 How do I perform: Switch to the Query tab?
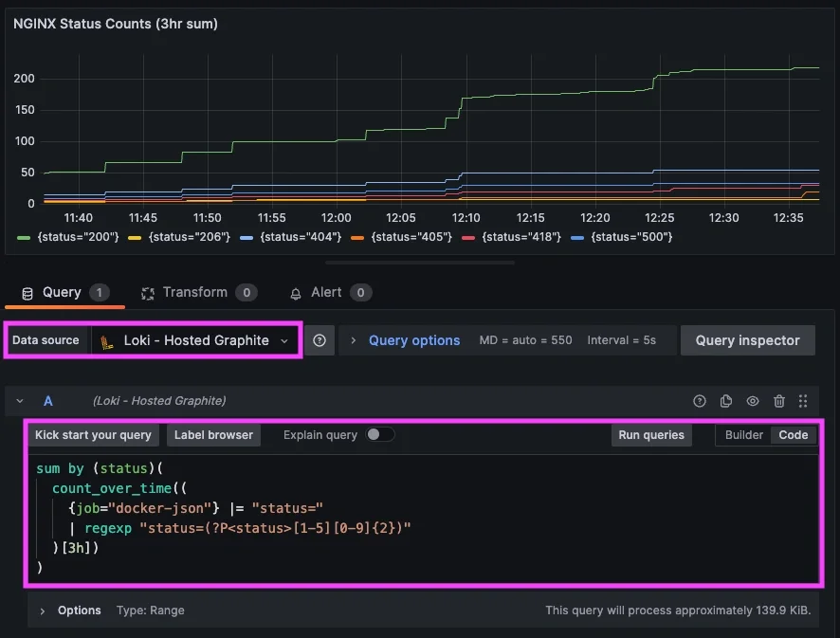pyautogui.click(x=61, y=293)
